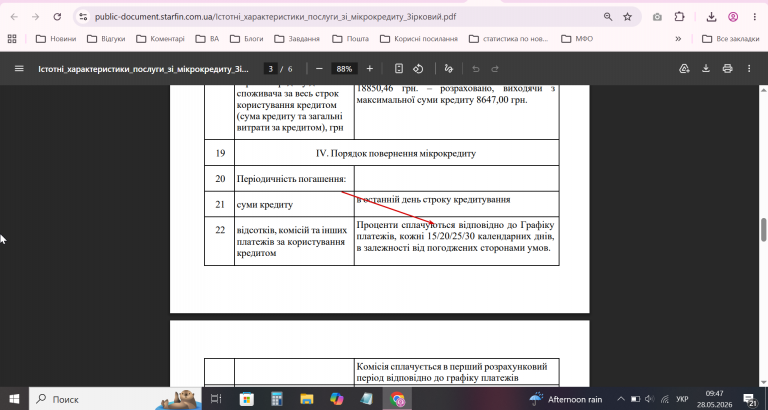This screenshot has height=410, width=768.
Task: View site information icon in address bar
Action: tap(83, 17)
